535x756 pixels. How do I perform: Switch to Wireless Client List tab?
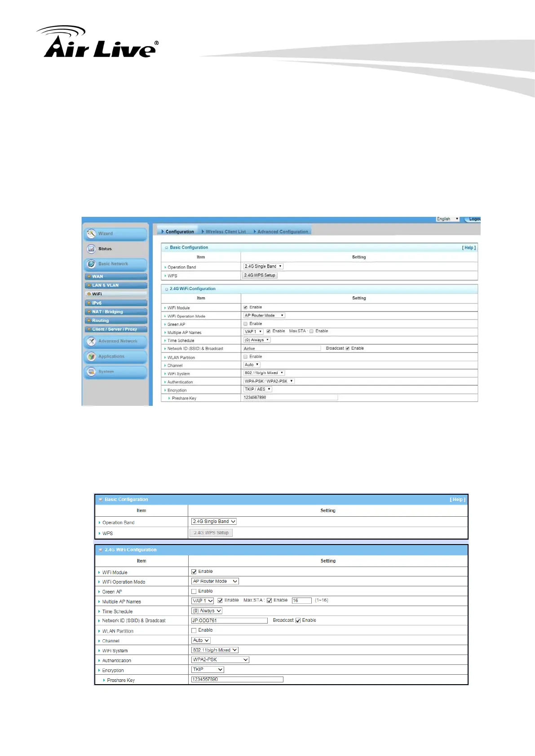pos(225,232)
